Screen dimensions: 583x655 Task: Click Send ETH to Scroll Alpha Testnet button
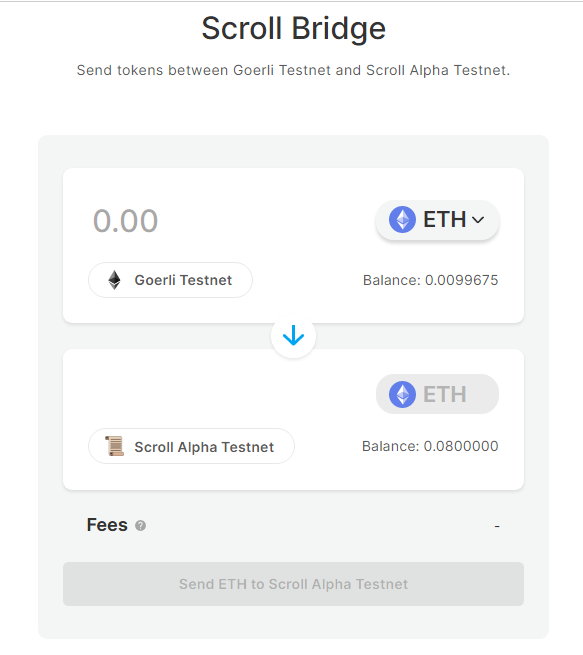(293, 584)
